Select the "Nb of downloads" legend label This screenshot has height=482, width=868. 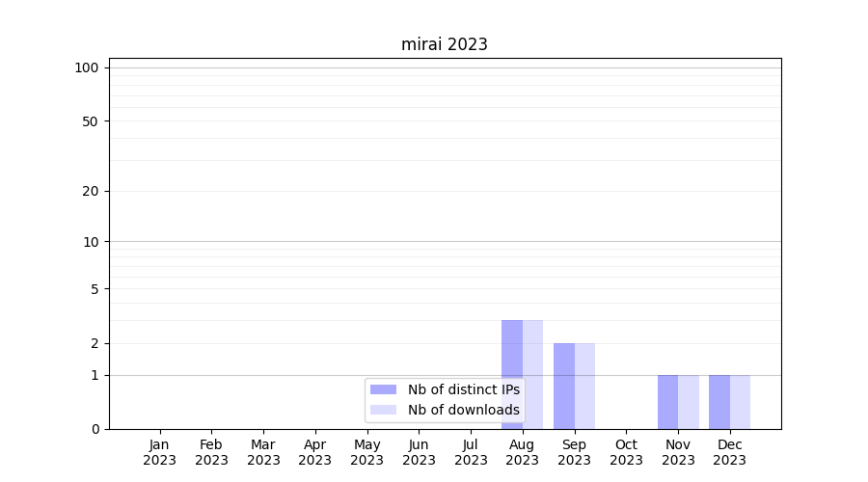(463, 410)
